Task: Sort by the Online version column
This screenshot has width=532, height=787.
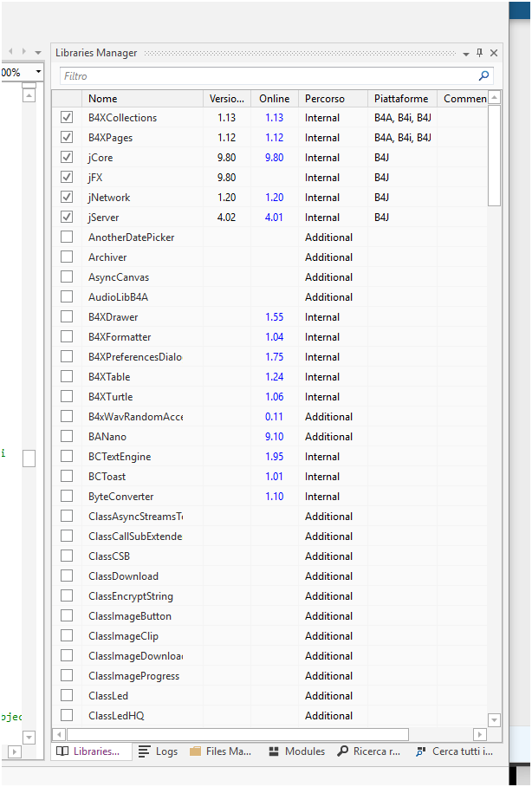Action: click(275, 99)
